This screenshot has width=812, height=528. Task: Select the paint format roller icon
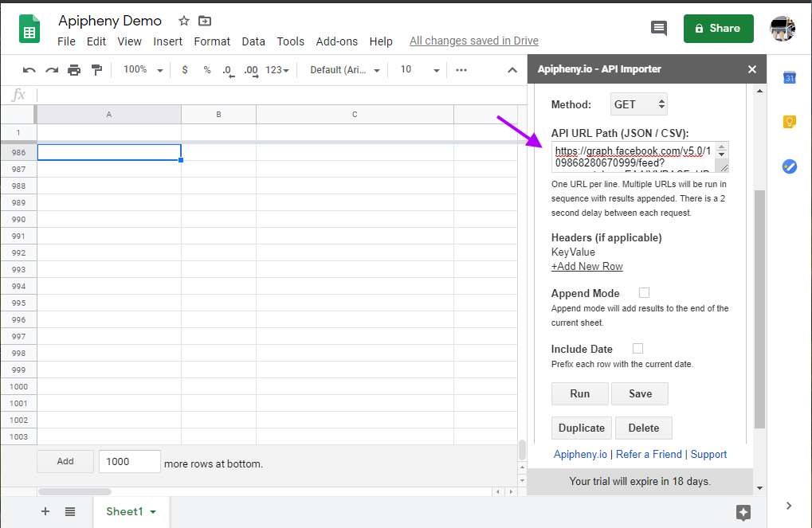[96, 70]
